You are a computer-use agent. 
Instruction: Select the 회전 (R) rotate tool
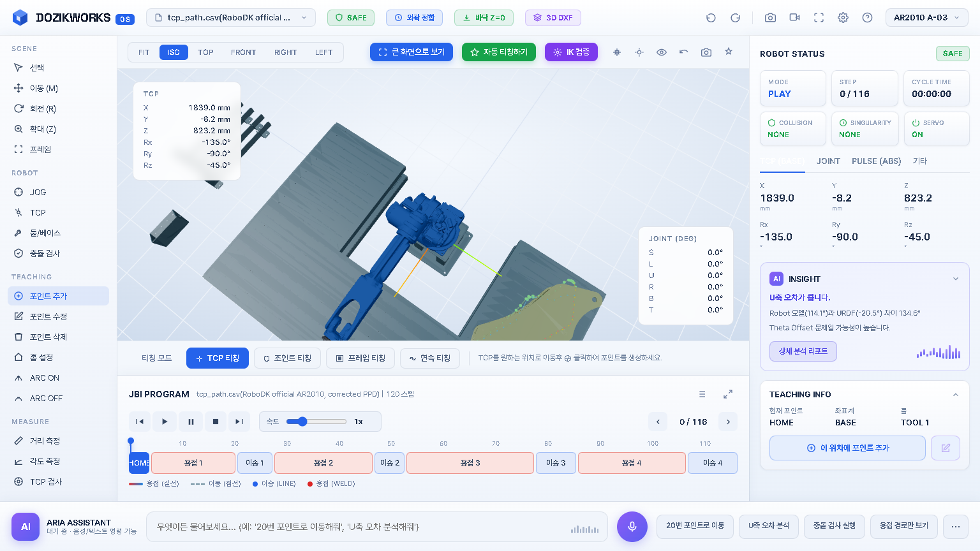[58, 108]
